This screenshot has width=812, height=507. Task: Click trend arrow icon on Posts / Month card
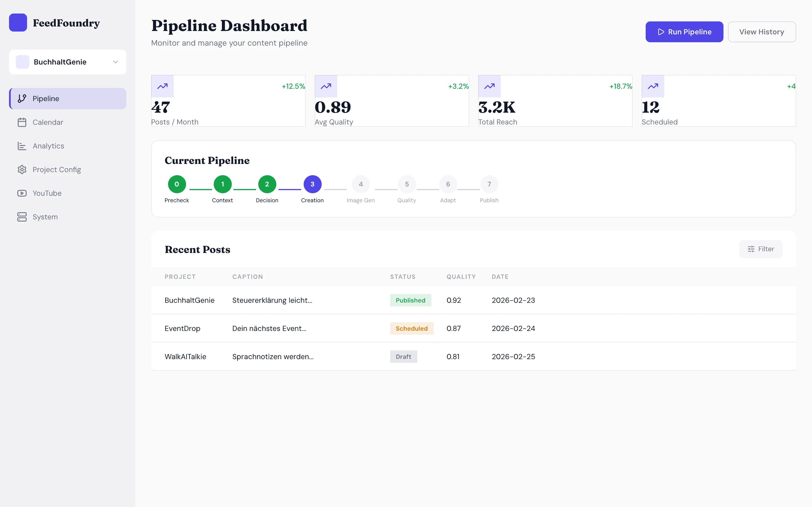(162, 86)
